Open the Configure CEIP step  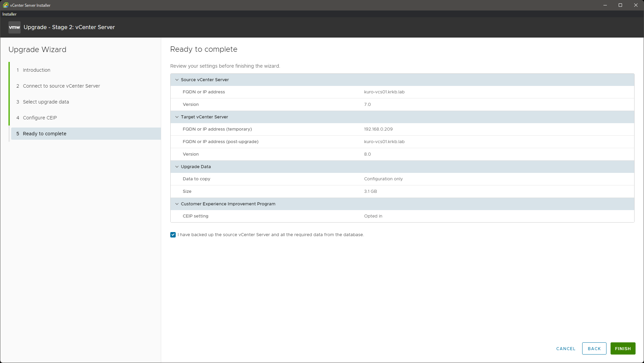tap(40, 118)
